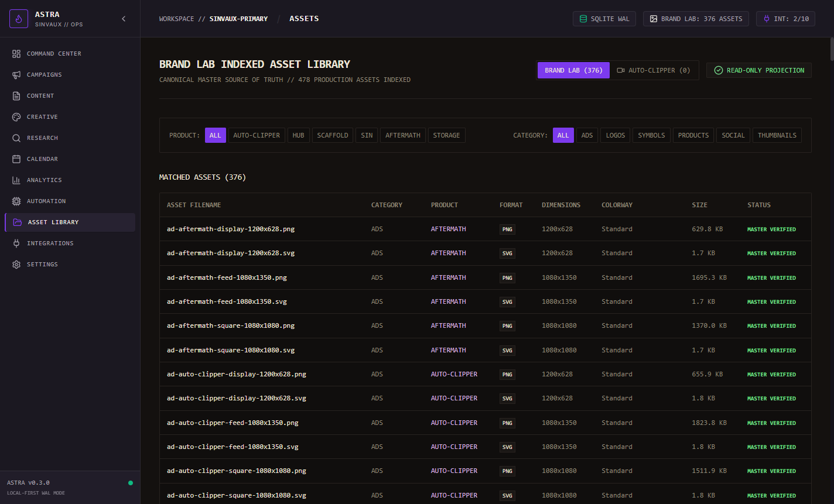Click the 1695.3 KB size value
This screenshot has width=834, height=504.
(x=709, y=277)
